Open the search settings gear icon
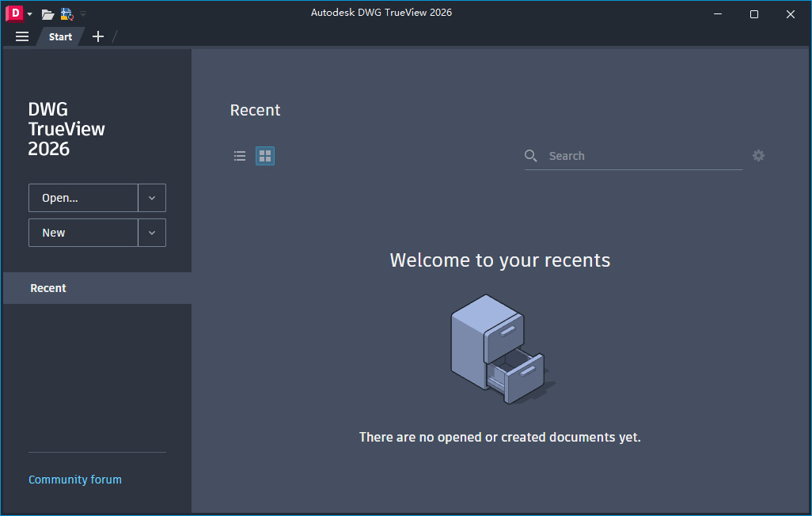812x516 pixels. click(759, 156)
